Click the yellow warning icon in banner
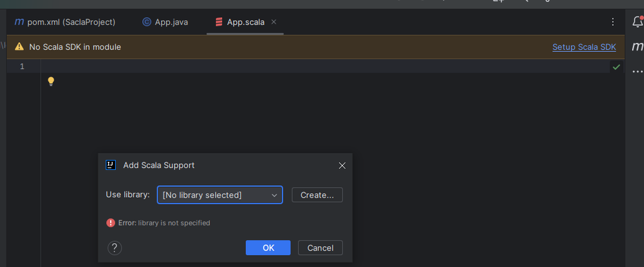 19,47
